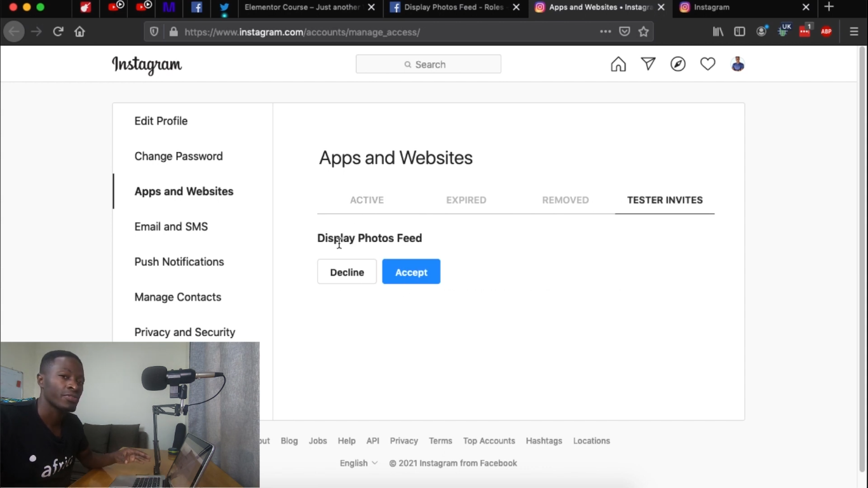Open Instagram direct messages paper-plane icon
The width and height of the screenshot is (868, 488).
[x=648, y=64]
